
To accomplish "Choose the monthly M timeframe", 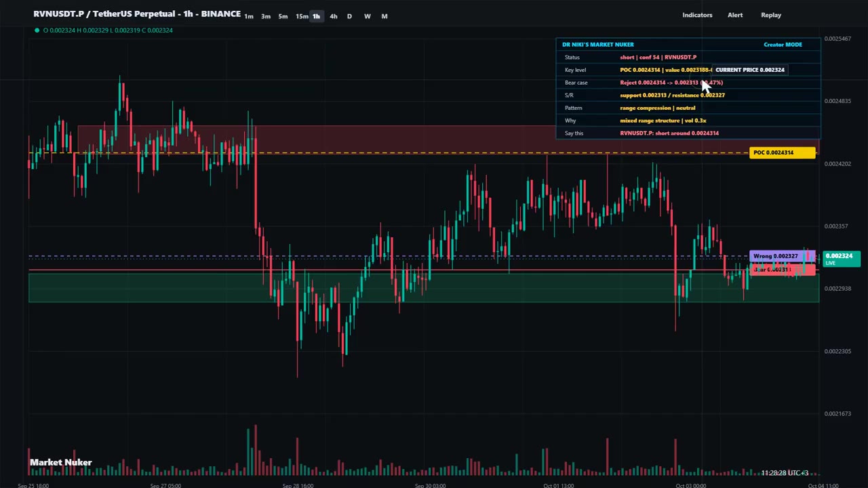I will tap(384, 16).
